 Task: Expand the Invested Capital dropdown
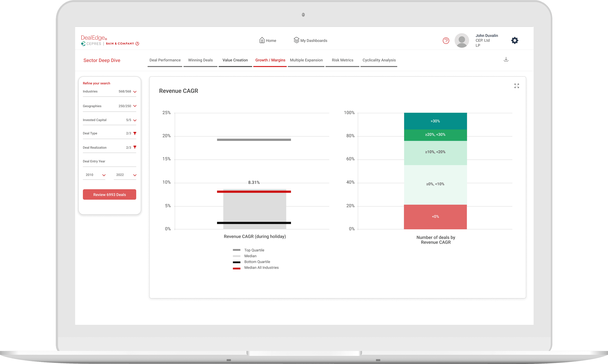(135, 120)
